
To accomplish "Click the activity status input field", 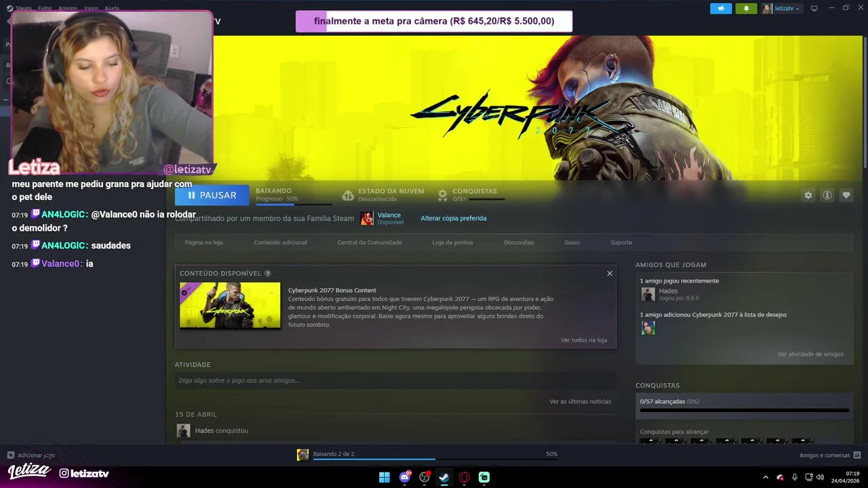I will [x=395, y=380].
